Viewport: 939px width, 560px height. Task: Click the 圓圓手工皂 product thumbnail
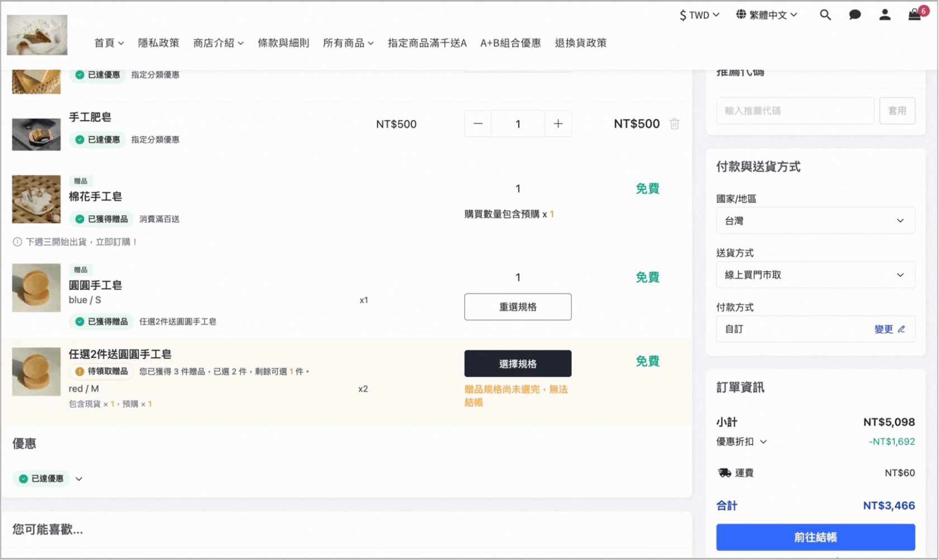coord(36,288)
